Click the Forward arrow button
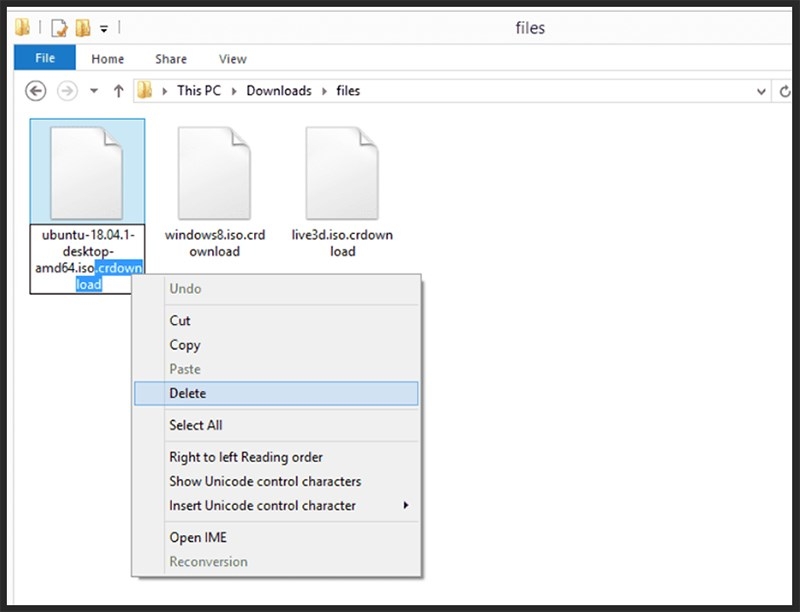Screen dimensions: 800x612 67,91
